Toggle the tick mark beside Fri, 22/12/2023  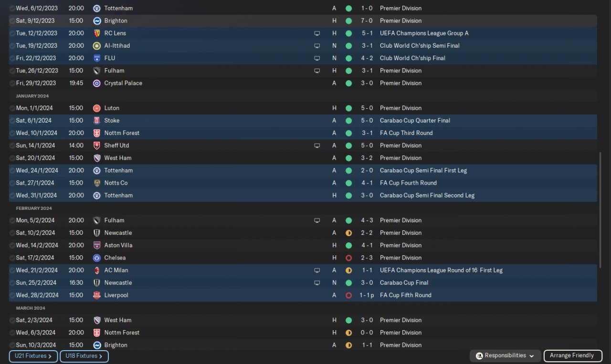click(x=12, y=58)
